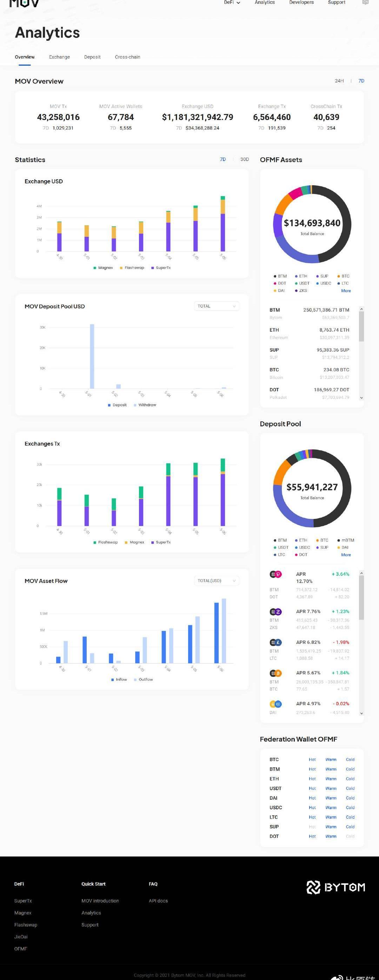Image resolution: width=379 pixels, height=980 pixels.
Task: Toggle Magnex legend in Exchange USD chart
Action: (x=103, y=268)
